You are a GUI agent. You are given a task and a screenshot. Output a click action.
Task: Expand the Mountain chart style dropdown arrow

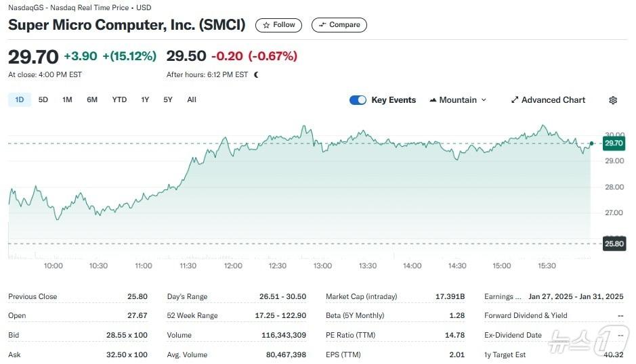point(484,100)
